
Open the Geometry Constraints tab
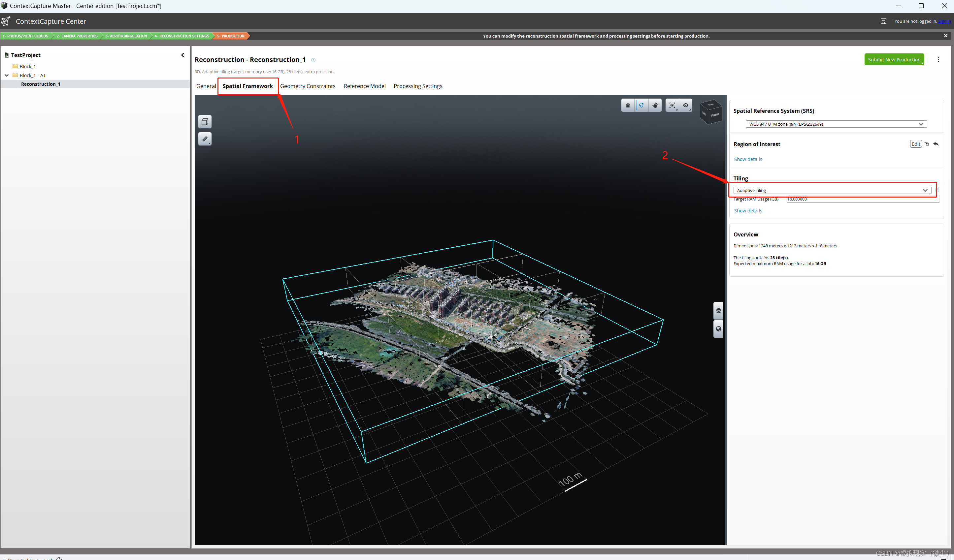click(308, 86)
